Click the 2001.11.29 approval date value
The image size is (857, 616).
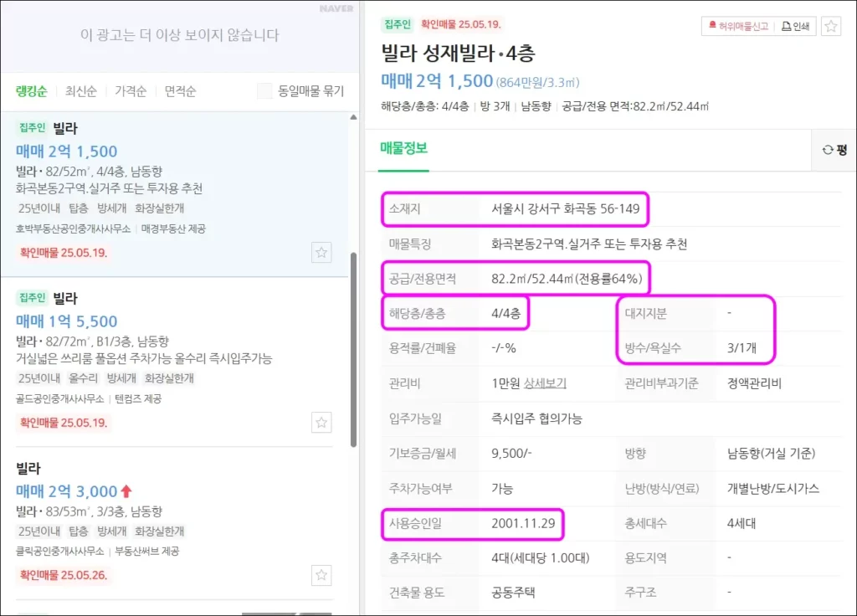coord(523,524)
